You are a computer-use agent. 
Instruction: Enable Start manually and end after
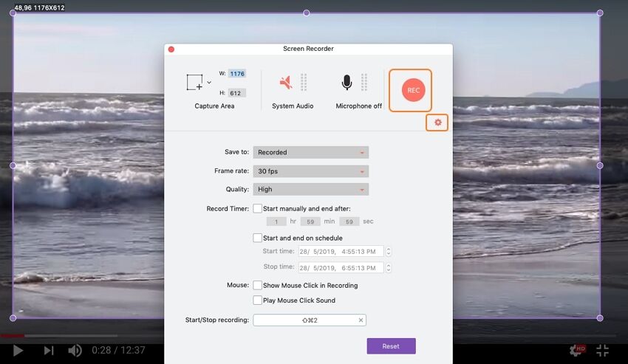(258, 208)
